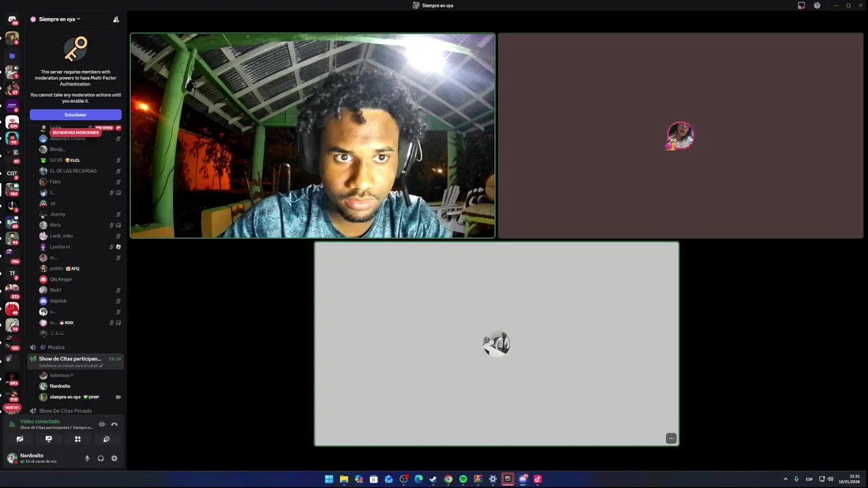Open the Musica voice channel
The image size is (868, 488).
point(56,347)
